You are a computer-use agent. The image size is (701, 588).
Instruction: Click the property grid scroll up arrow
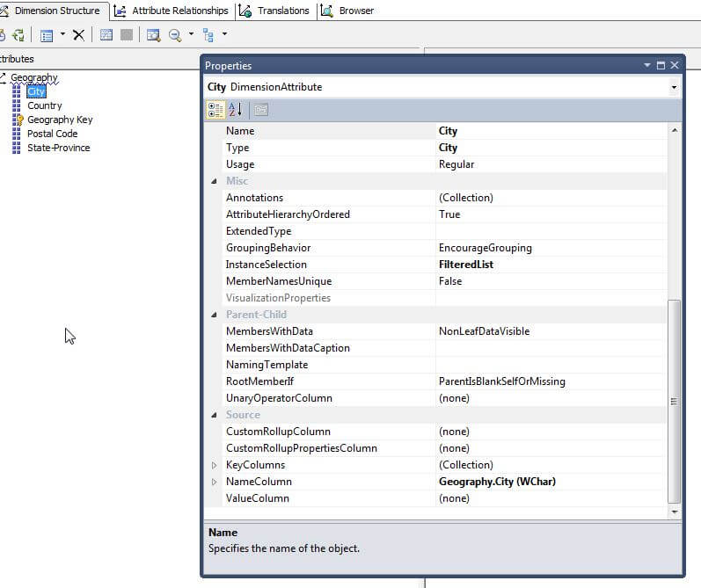tap(675, 130)
